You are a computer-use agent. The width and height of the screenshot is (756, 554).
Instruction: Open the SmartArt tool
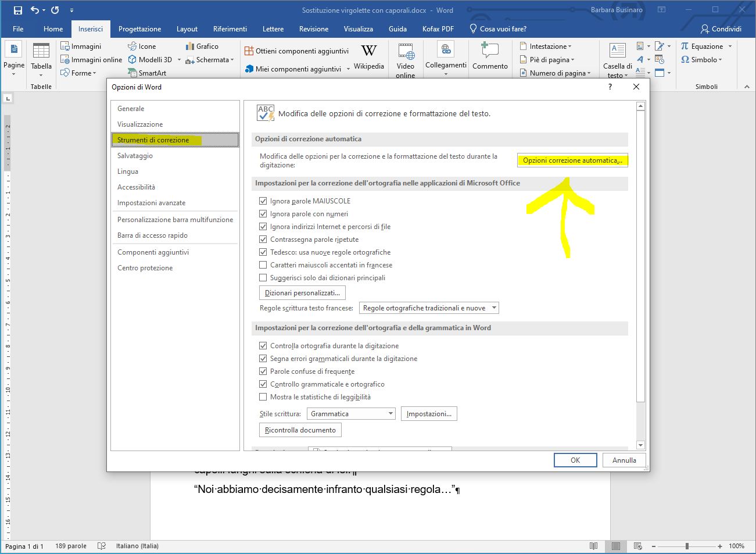click(x=147, y=73)
